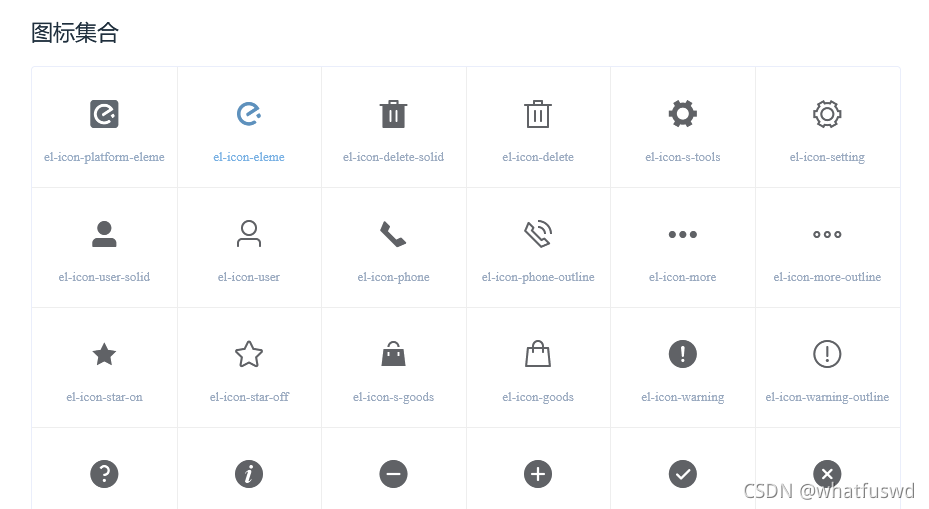Click the filled star-on icon
This screenshot has width=929, height=509.
point(104,354)
